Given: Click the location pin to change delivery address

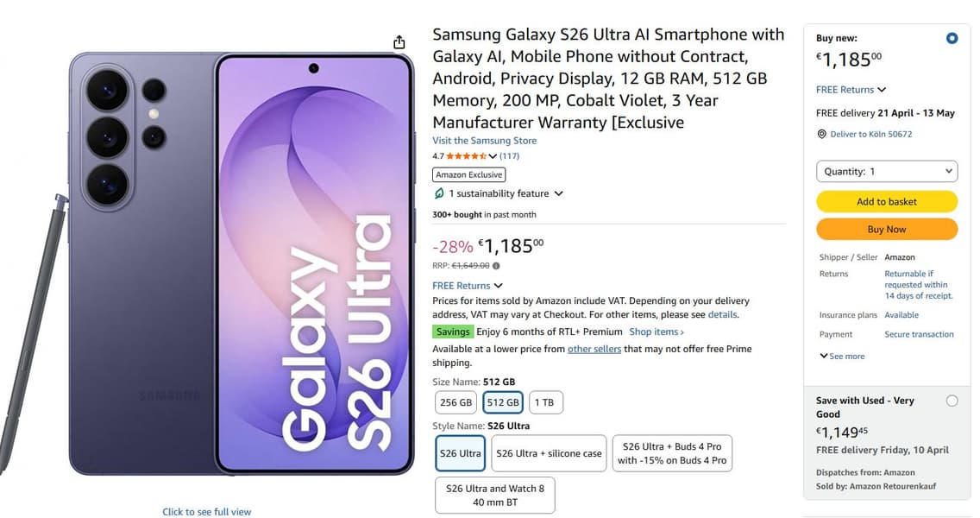Looking at the screenshot, I should click(x=822, y=134).
